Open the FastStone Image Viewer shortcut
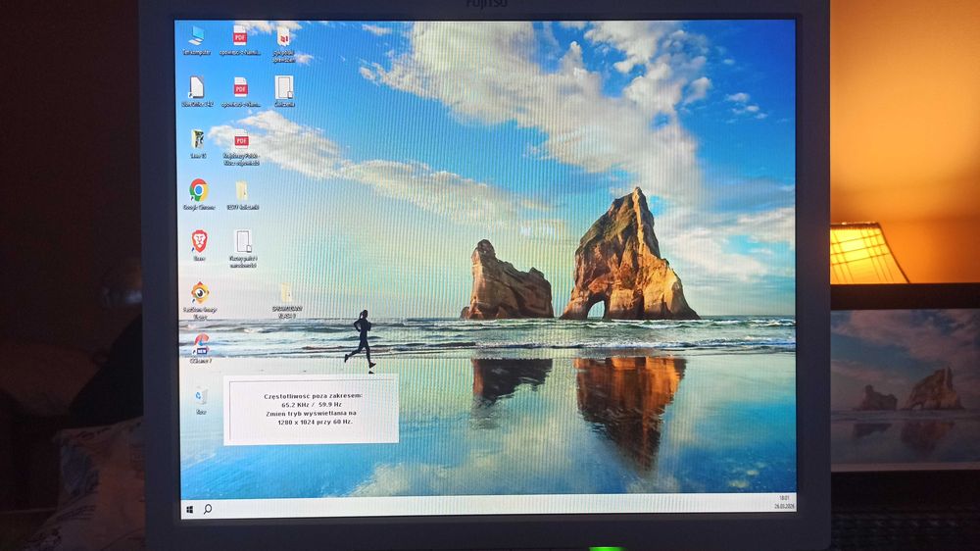This screenshot has height=551, width=980. coord(200,300)
